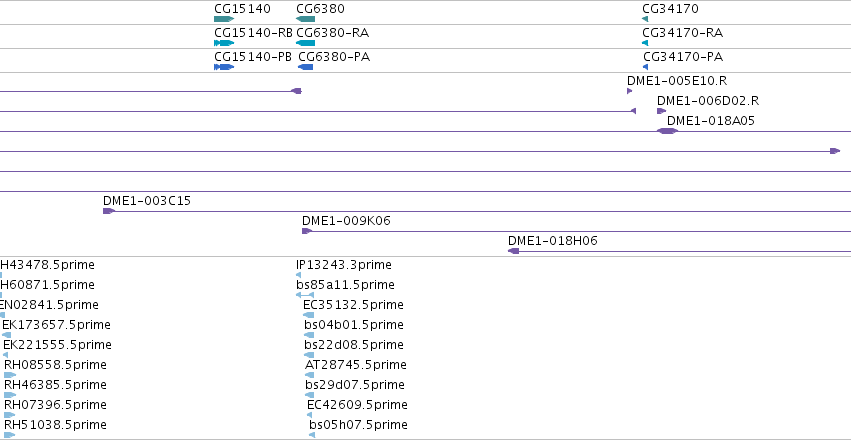Select the bs22d08.5prime EST glyph
Viewport: 851px width, 440px height.
[x=309, y=355]
